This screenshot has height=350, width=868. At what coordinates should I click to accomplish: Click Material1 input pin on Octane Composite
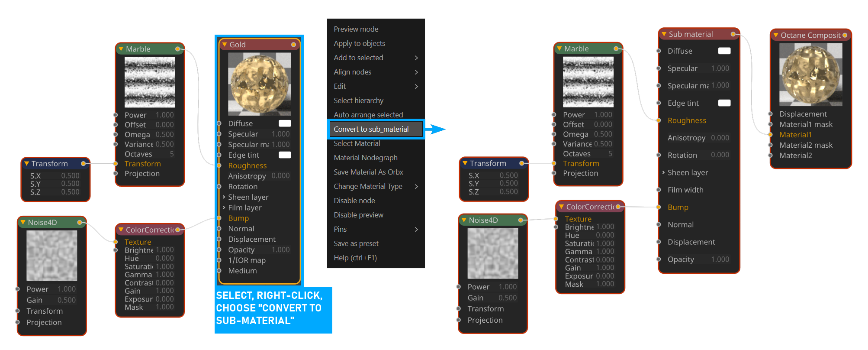pos(770,135)
